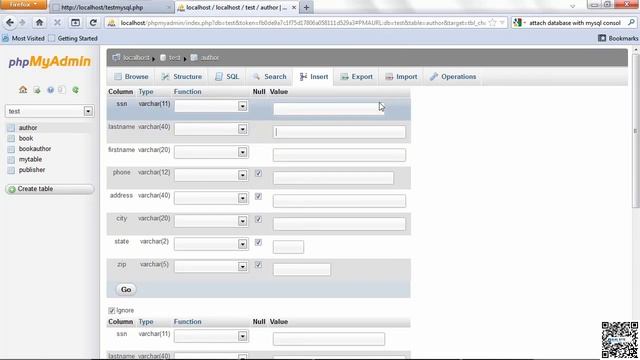Switch to the Import tab
This screenshot has height=360, width=640.
coord(401,77)
